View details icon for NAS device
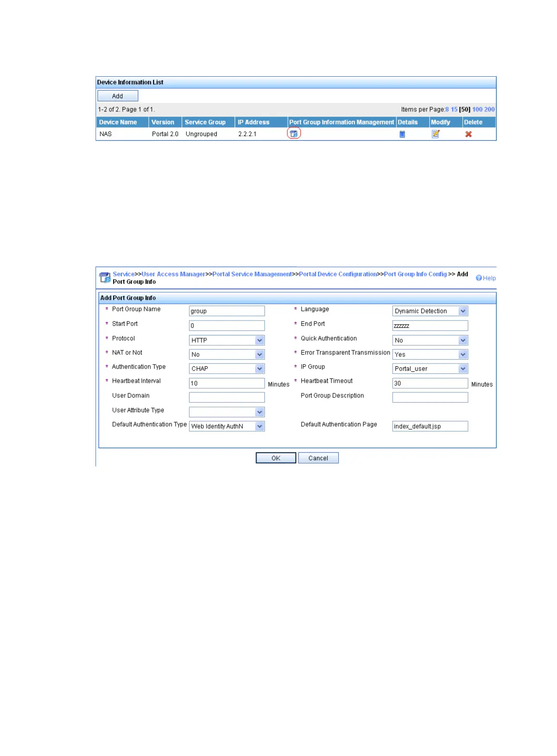The width and height of the screenshot is (557, 756). (x=402, y=134)
